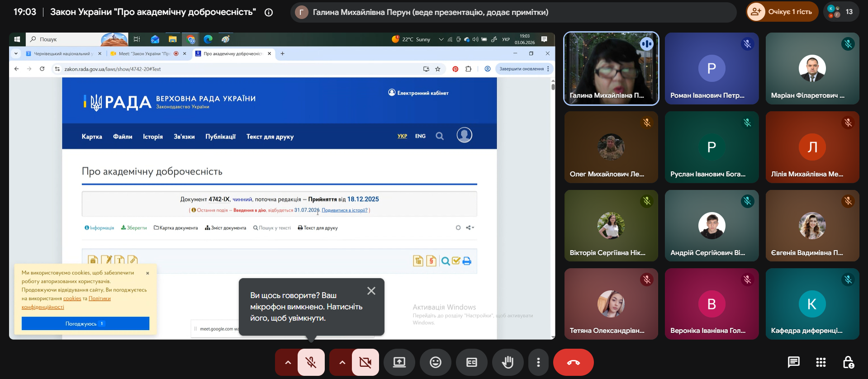Select the УКР language link on Rada site
868x379 pixels.
(402, 136)
